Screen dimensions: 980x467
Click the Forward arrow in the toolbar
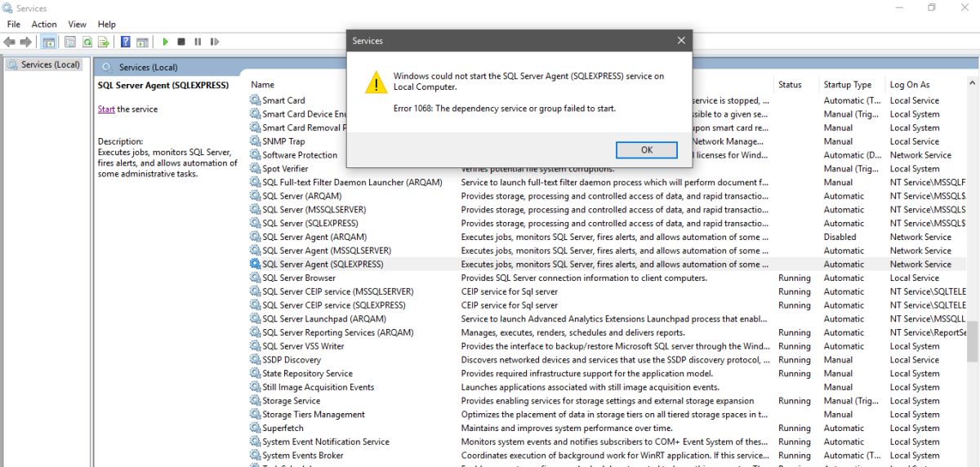tap(26, 42)
